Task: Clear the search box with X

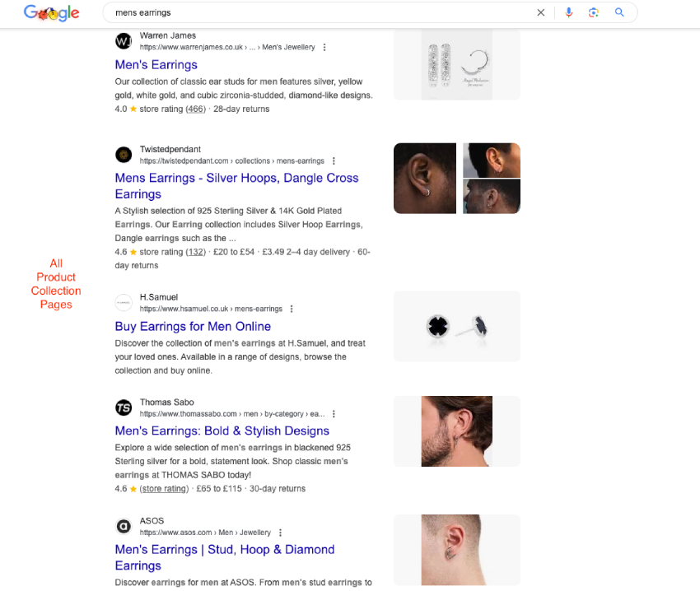Action: click(x=540, y=12)
